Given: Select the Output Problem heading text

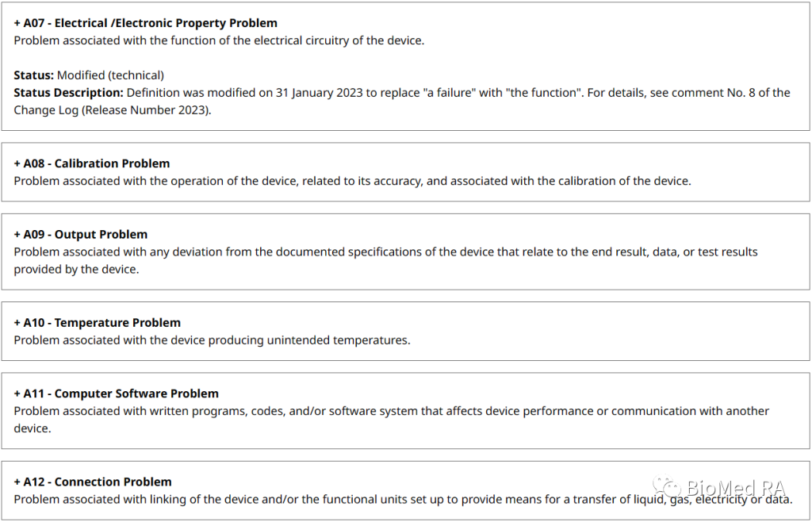Looking at the screenshot, I should pos(101,235).
